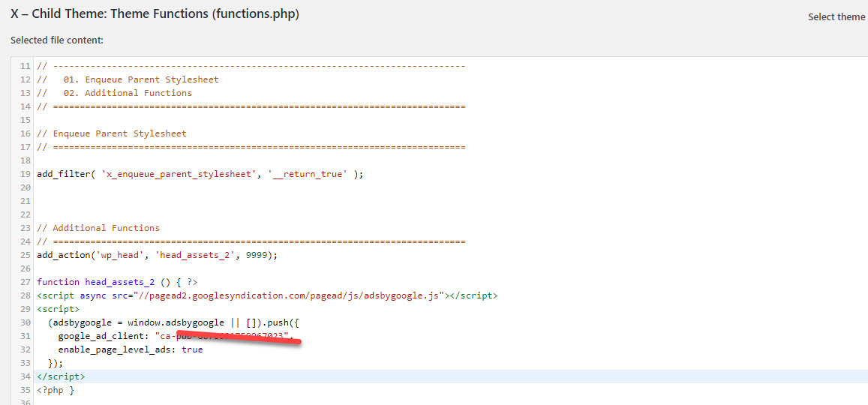Image resolution: width=868 pixels, height=405 pixels.
Task: Click the adsbygoogle.js script src line
Action: point(266,295)
